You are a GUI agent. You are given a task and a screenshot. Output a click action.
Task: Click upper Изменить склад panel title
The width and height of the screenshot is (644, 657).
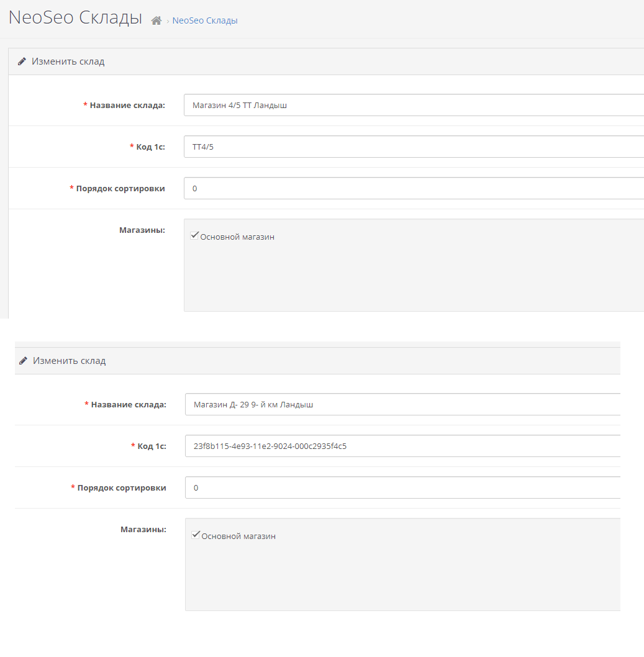click(68, 61)
